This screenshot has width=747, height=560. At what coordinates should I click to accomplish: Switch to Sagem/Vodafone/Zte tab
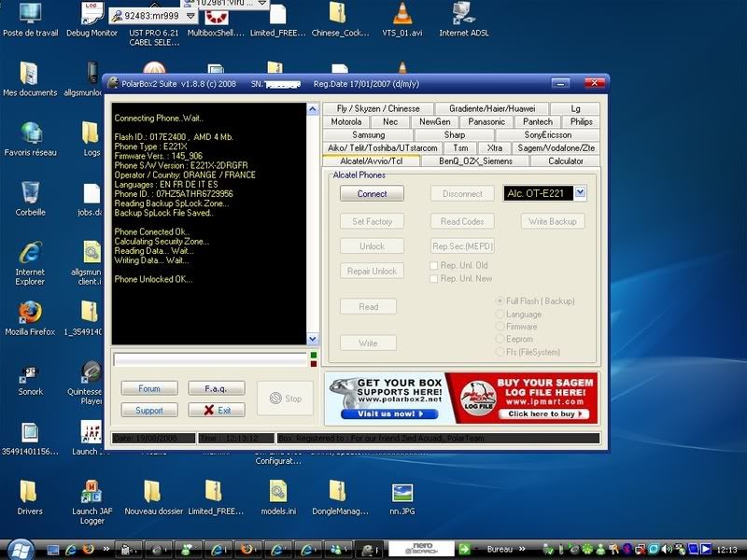(x=556, y=148)
